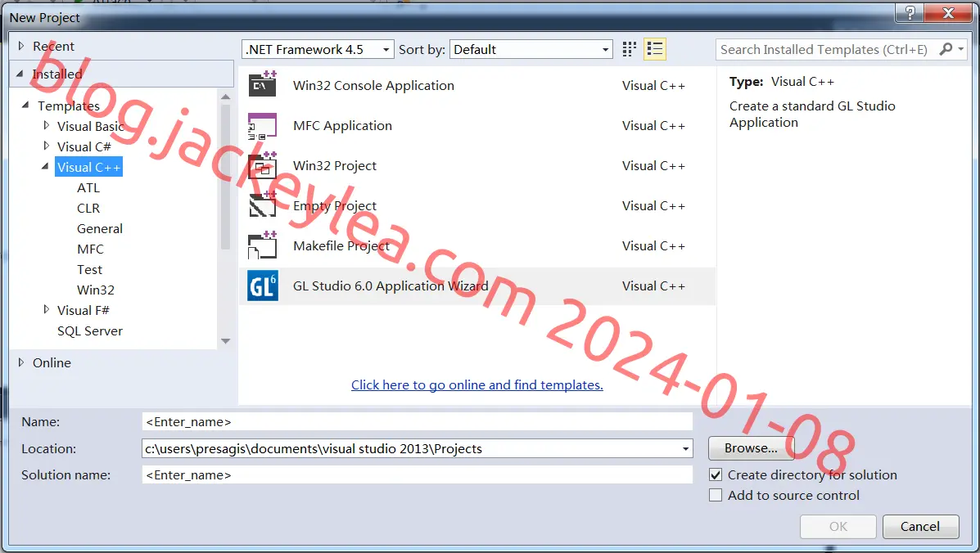Select the Makefile Project template icon
The image size is (980, 553).
tap(263, 245)
